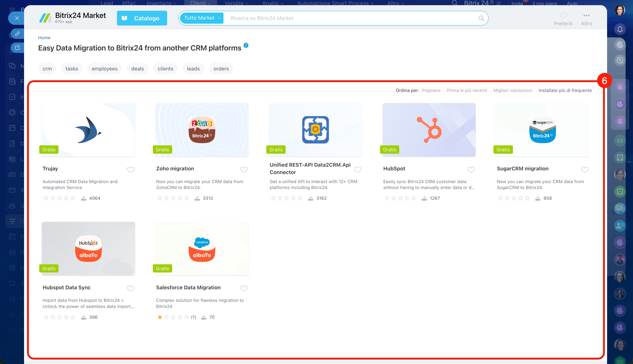Open Market in new window icon

17,48
